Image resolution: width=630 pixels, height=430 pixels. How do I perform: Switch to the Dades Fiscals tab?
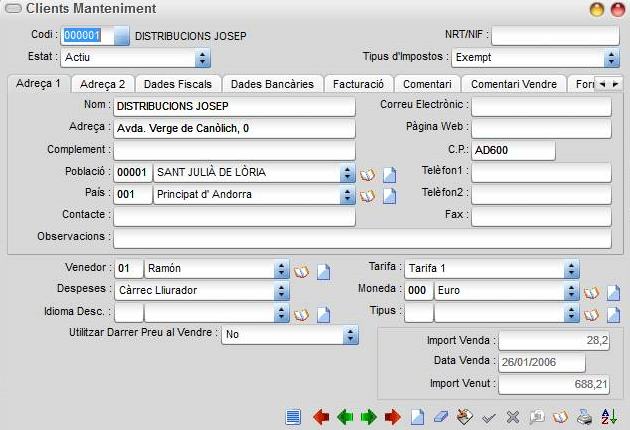[x=178, y=84]
